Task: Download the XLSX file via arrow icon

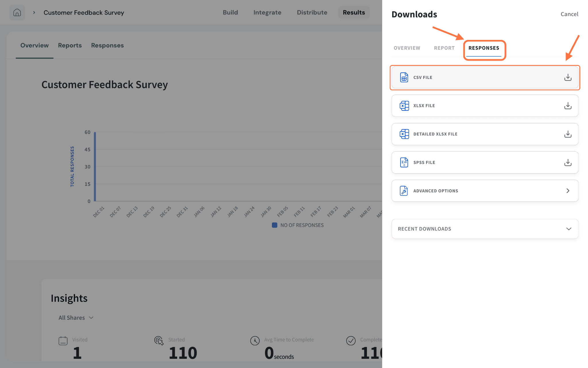Action: (x=568, y=106)
